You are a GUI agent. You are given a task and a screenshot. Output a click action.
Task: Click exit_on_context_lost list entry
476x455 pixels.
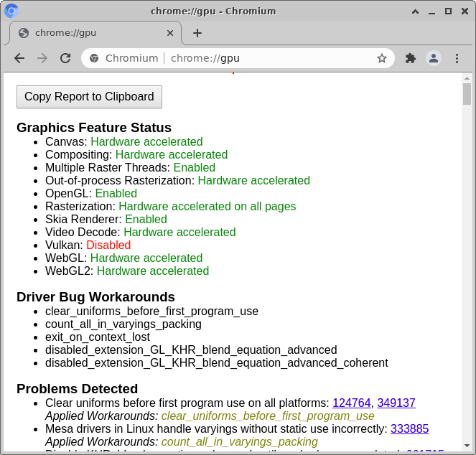[x=98, y=337]
